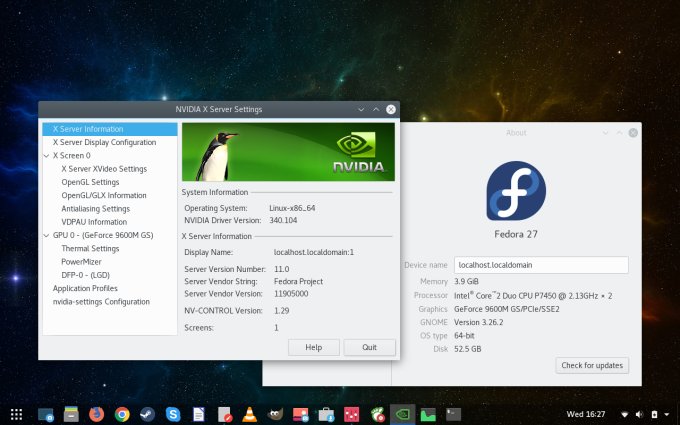Select PowerMizer under GPU 0
This screenshot has width=680, height=425.
point(82,262)
